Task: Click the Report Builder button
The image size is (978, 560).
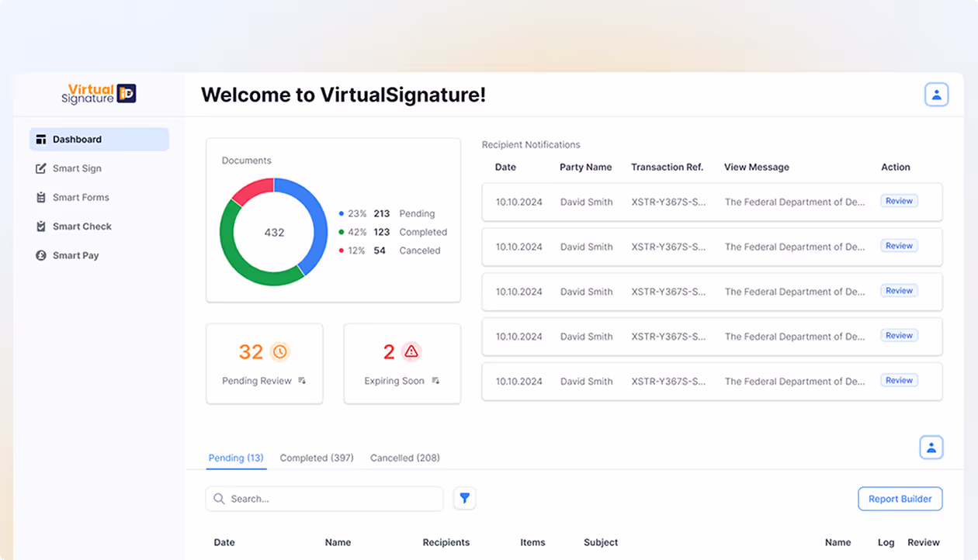Action: point(900,499)
